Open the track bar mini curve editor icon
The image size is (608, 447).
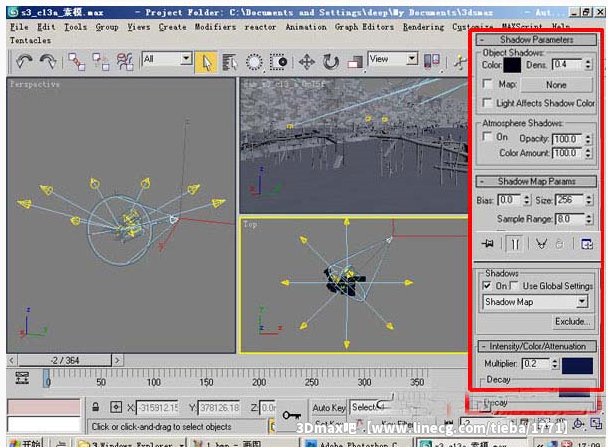pyautogui.click(x=22, y=378)
